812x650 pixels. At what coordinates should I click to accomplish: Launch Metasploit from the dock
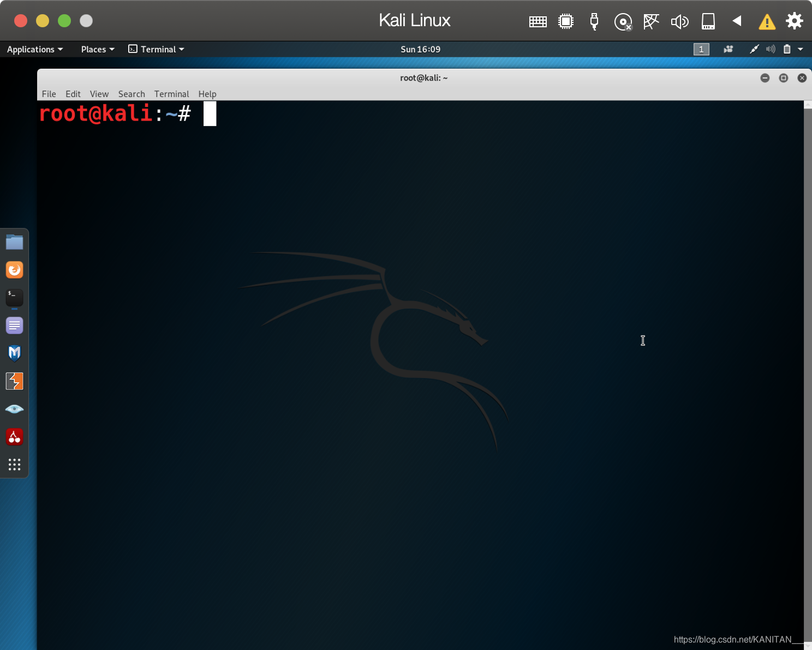pyautogui.click(x=14, y=353)
